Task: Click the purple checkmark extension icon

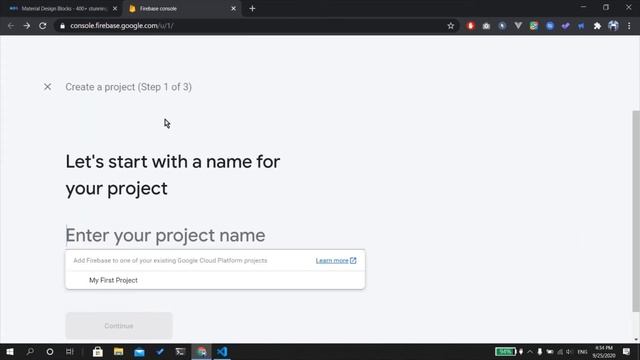Action: 565,26
